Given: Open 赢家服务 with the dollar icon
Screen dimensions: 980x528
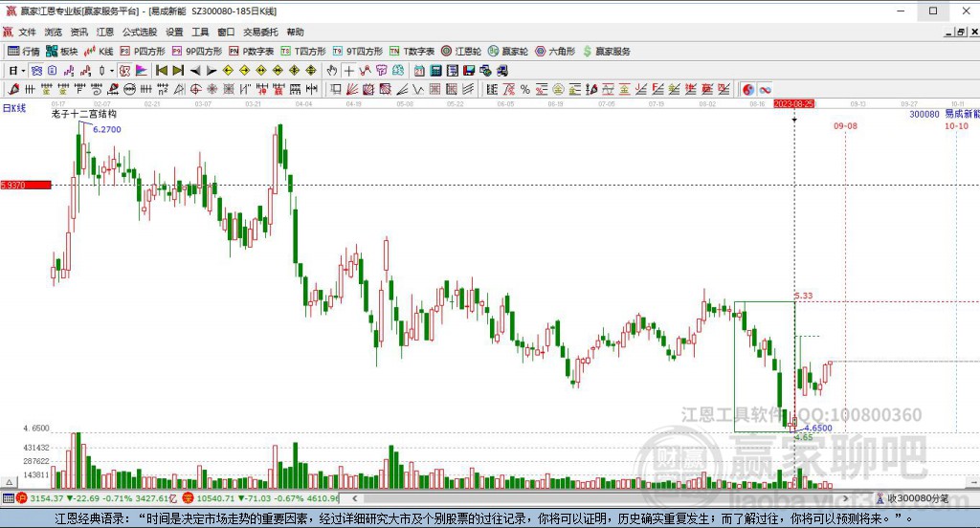Looking at the screenshot, I should (607, 52).
